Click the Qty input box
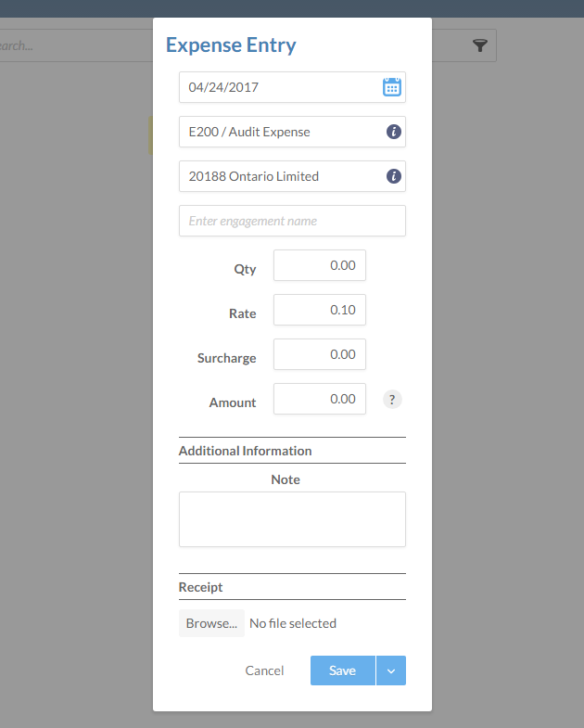This screenshot has height=728, width=584. pyautogui.click(x=320, y=265)
